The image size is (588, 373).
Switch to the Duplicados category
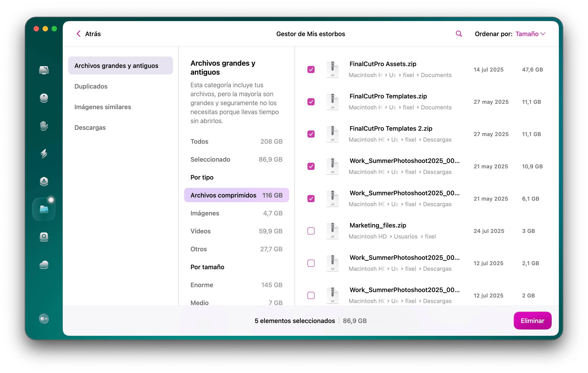[x=91, y=86]
